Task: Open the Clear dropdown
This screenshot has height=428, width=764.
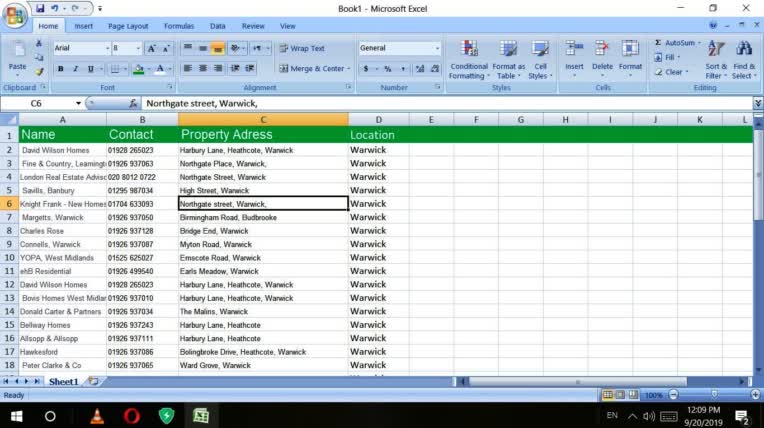Action: 671,72
